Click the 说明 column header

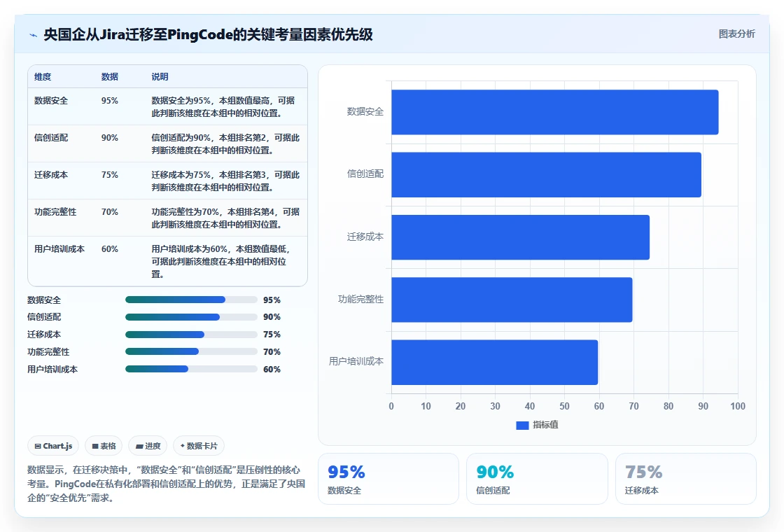(x=160, y=76)
